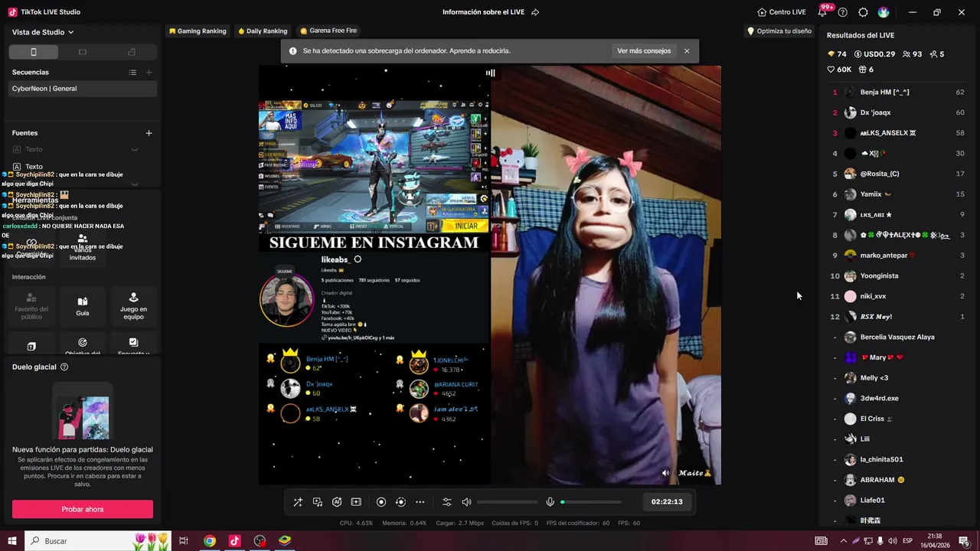Select the portrait phone layout mode
Image resolution: width=980 pixels, height=551 pixels.
click(33, 52)
